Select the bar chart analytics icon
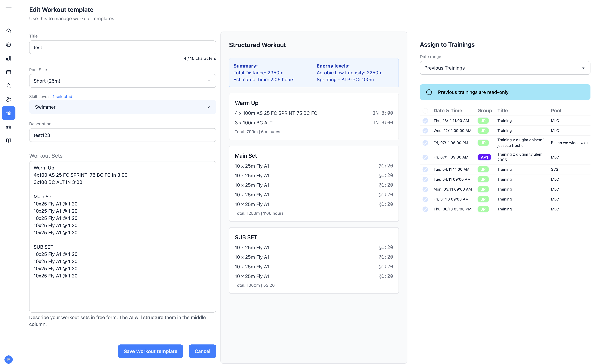The image size is (609, 364). tap(9, 58)
